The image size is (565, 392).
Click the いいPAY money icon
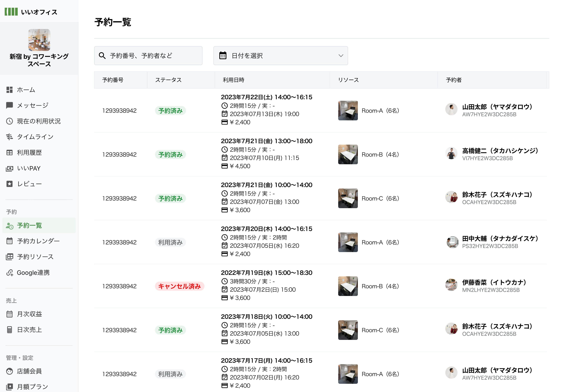pyautogui.click(x=9, y=168)
